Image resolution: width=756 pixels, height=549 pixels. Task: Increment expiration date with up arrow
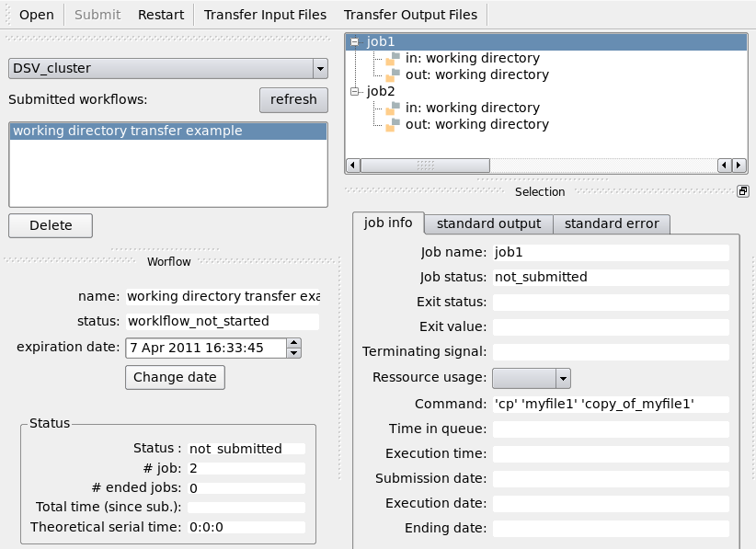click(293, 343)
